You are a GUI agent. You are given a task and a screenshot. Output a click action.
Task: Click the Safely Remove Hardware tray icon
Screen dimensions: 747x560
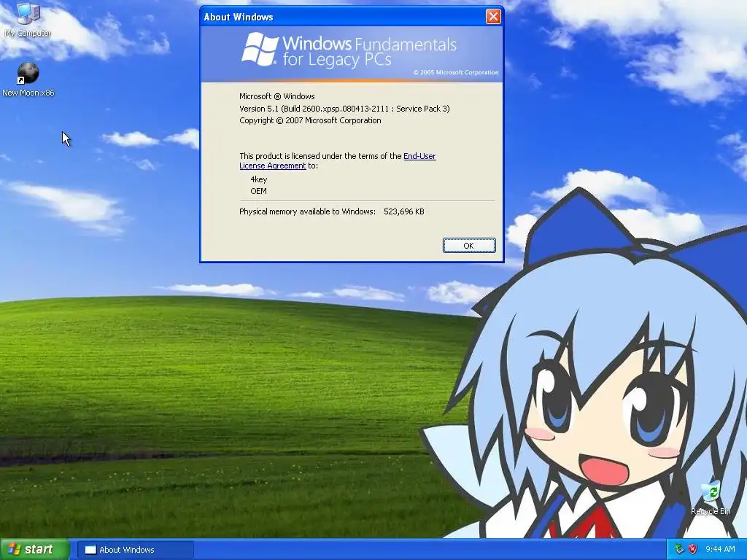[x=679, y=550]
